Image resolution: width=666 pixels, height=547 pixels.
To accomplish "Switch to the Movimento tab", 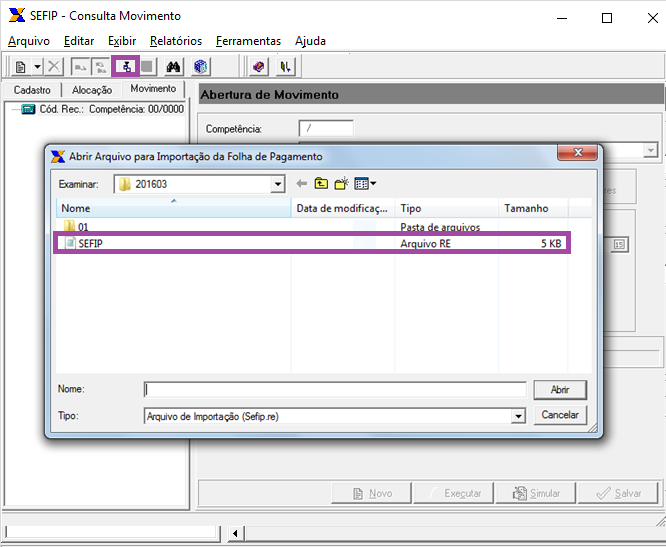I will 153,89.
